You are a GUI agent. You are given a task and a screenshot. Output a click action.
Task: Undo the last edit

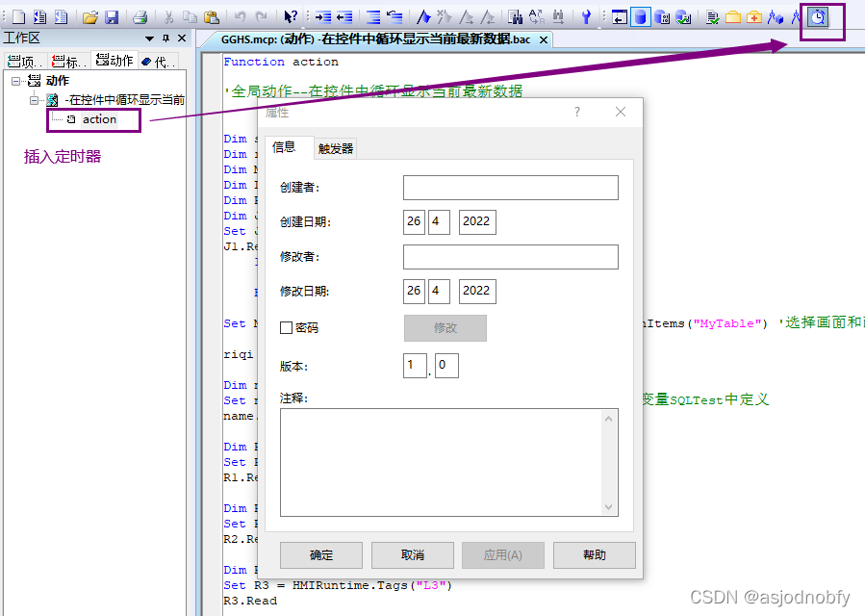pos(240,17)
